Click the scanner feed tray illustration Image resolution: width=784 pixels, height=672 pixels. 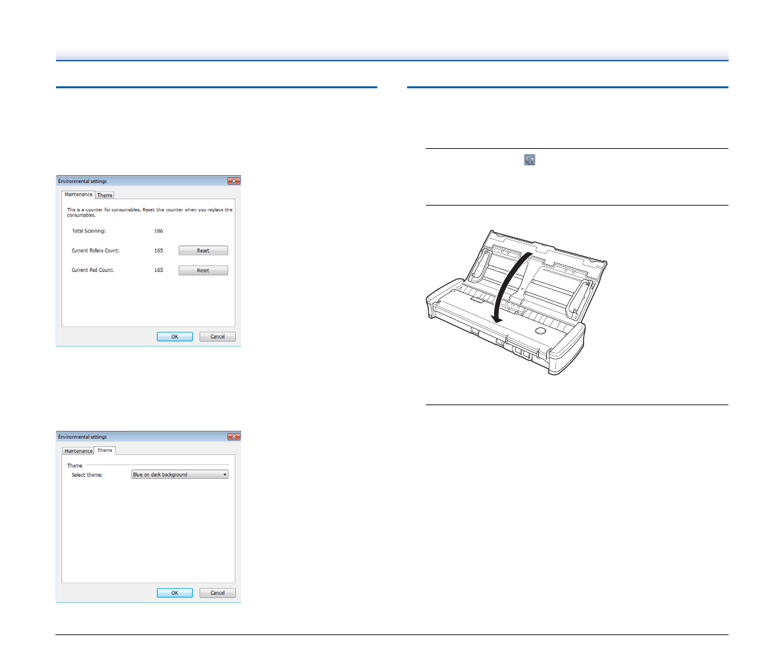coord(540,264)
